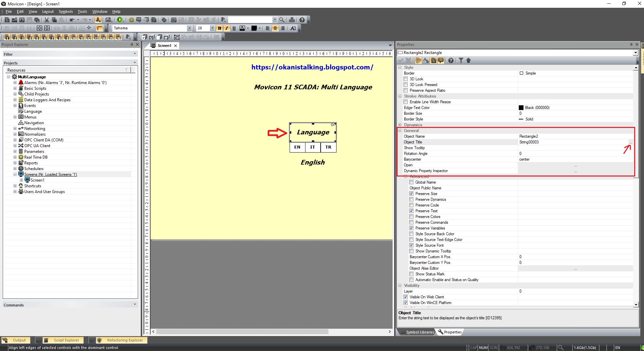
Task: Click the magnifier Find icon
Action: [x=282, y=20]
